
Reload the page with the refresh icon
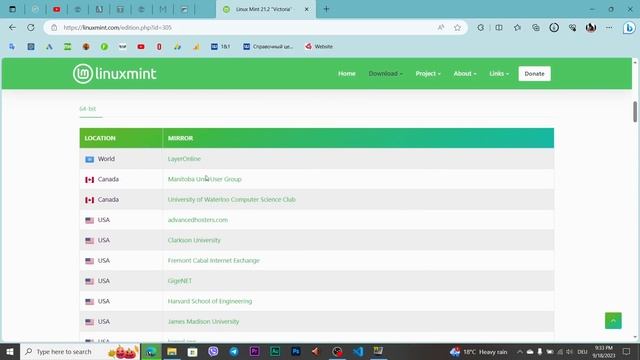31,27
